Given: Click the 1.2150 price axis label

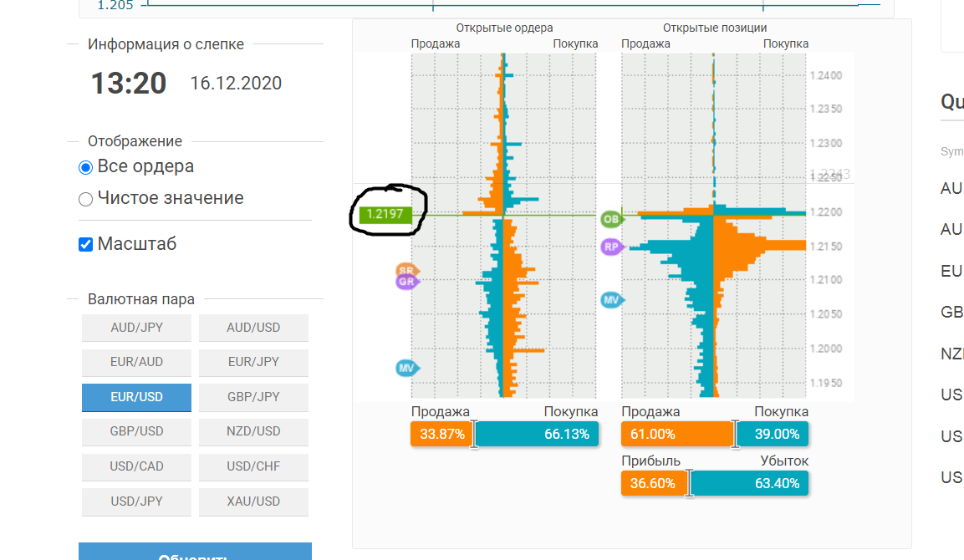Looking at the screenshot, I should (x=826, y=247).
